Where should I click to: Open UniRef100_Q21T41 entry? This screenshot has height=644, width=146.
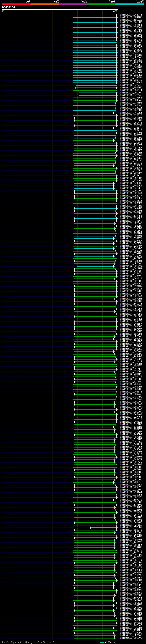131,143
